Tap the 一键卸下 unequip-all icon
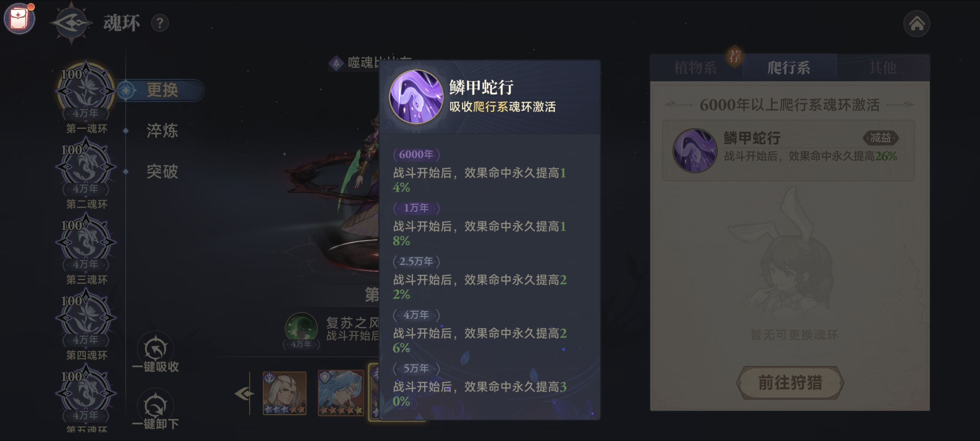 point(156,411)
